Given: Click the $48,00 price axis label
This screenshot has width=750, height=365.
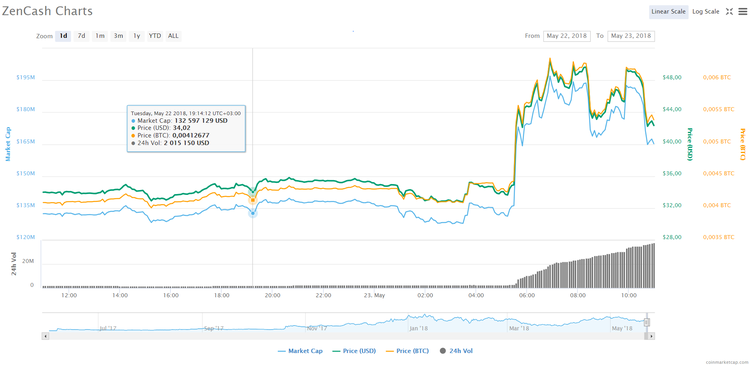Looking at the screenshot, I should (x=672, y=77).
